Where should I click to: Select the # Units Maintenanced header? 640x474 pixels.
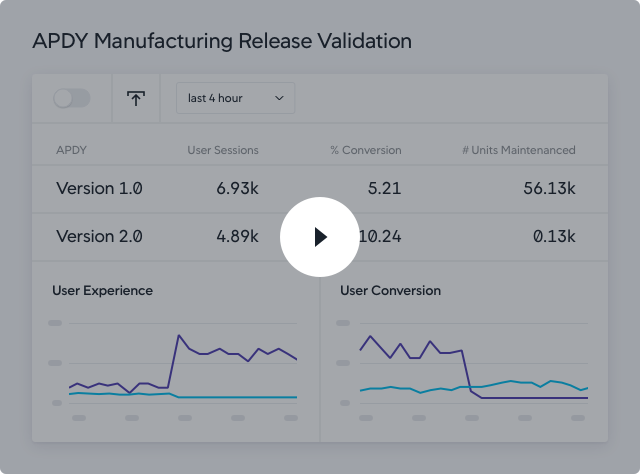pos(519,150)
